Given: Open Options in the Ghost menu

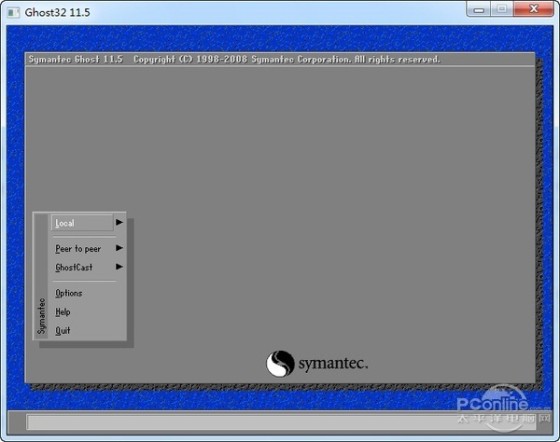Looking at the screenshot, I should (x=69, y=293).
